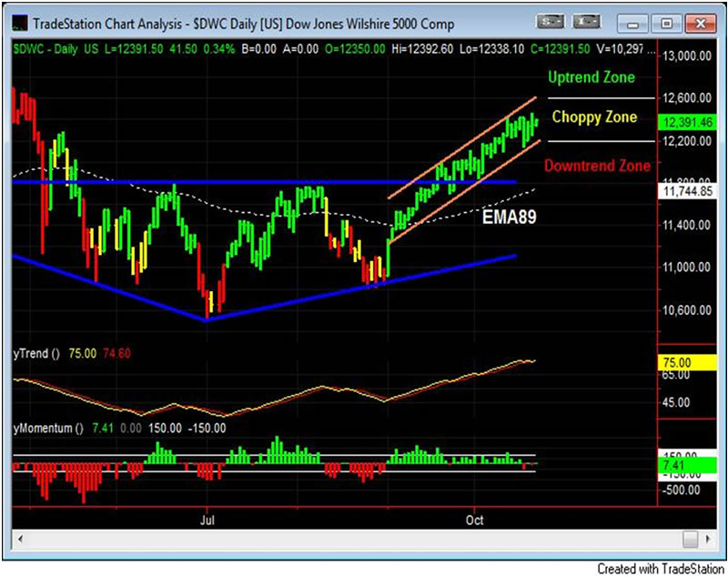728x577 pixels.
Task: Select the blue horizontal resistance line
Action: pos(264,182)
